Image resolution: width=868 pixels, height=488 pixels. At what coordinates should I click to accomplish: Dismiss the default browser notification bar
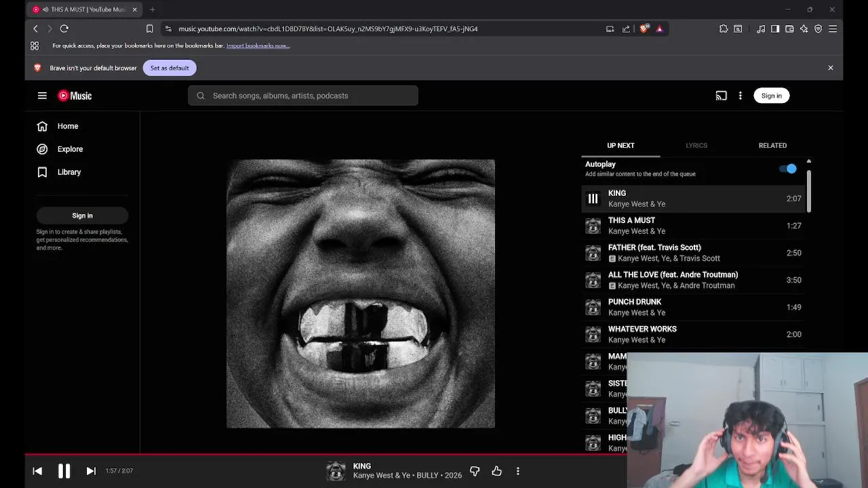click(x=830, y=68)
